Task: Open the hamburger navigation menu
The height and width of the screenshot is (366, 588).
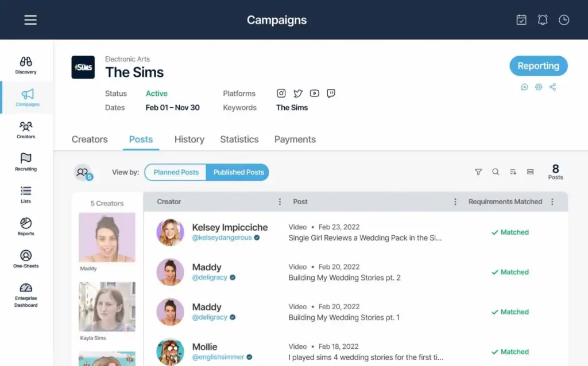Action: [x=30, y=20]
